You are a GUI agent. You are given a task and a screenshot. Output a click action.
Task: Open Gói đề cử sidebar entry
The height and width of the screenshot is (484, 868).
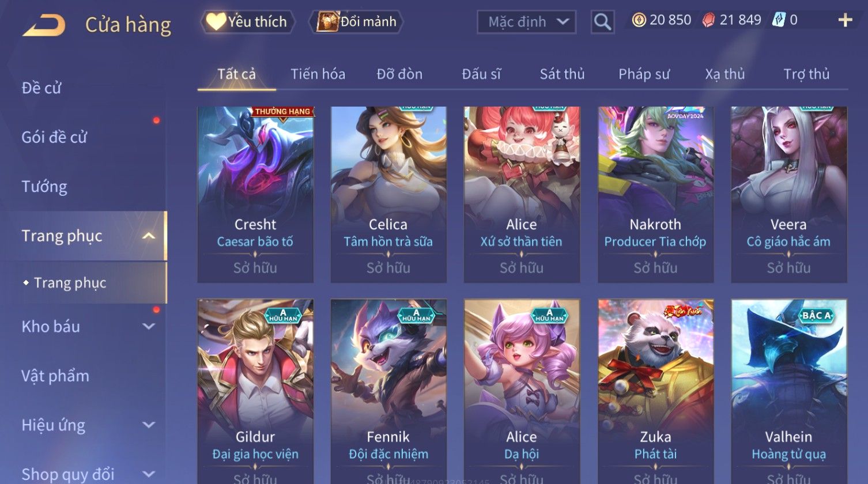point(54,137)
